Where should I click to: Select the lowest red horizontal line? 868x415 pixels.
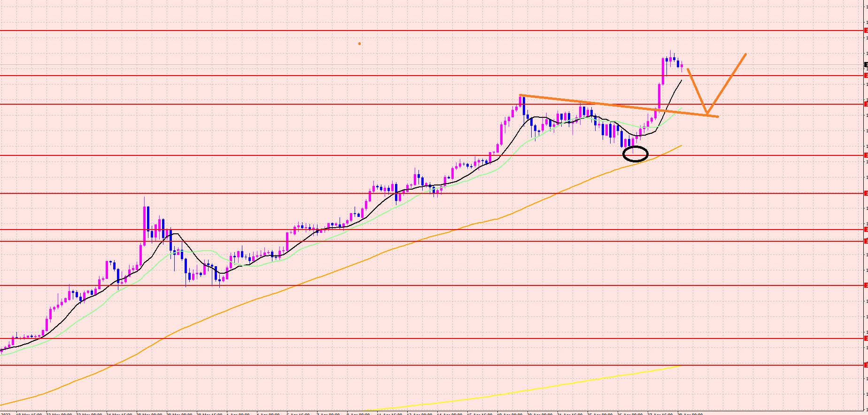coord(423,365)
